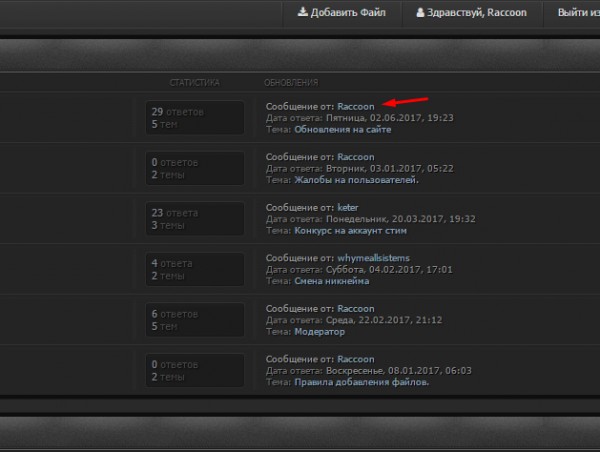Open the topic Обновления на сайте
The image size is (600, 452).
[x=342, y=129]
